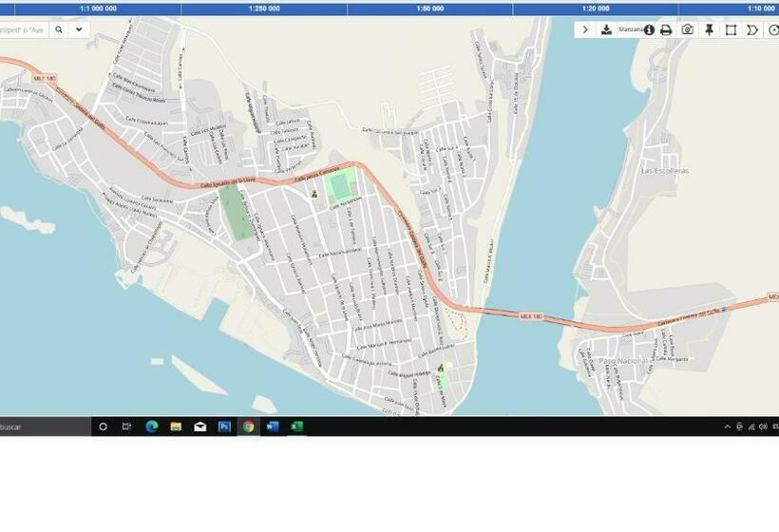Click the magnifier search button

[58, 29]
